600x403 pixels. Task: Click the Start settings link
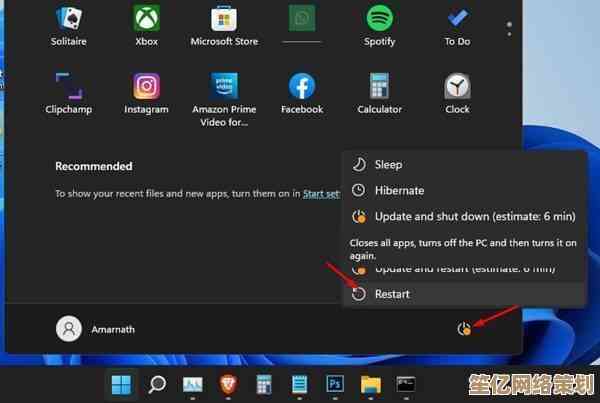click(x=322, y=194)
